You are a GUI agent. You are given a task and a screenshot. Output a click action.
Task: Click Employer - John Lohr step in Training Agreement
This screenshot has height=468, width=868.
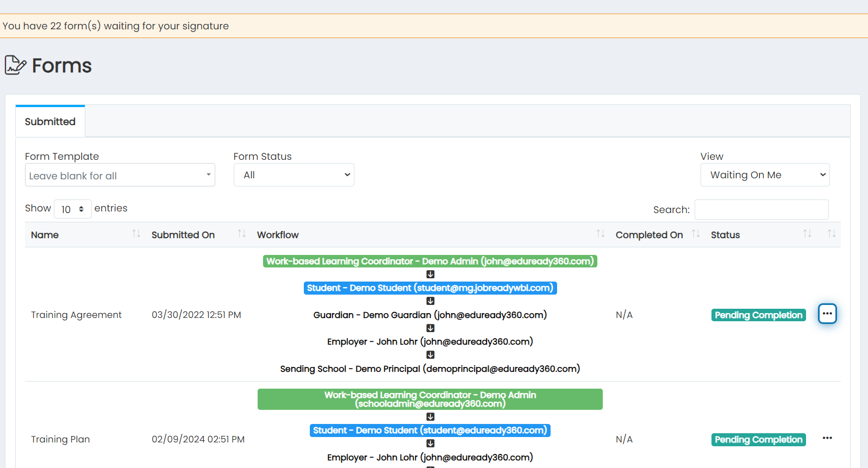click(430, 342)
